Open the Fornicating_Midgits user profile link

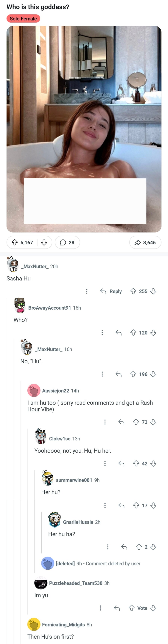63,625
